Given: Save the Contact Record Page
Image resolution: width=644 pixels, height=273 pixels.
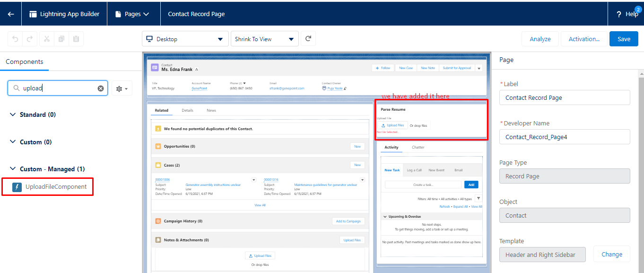Looking at the screenshot, I should click(624, 39).
